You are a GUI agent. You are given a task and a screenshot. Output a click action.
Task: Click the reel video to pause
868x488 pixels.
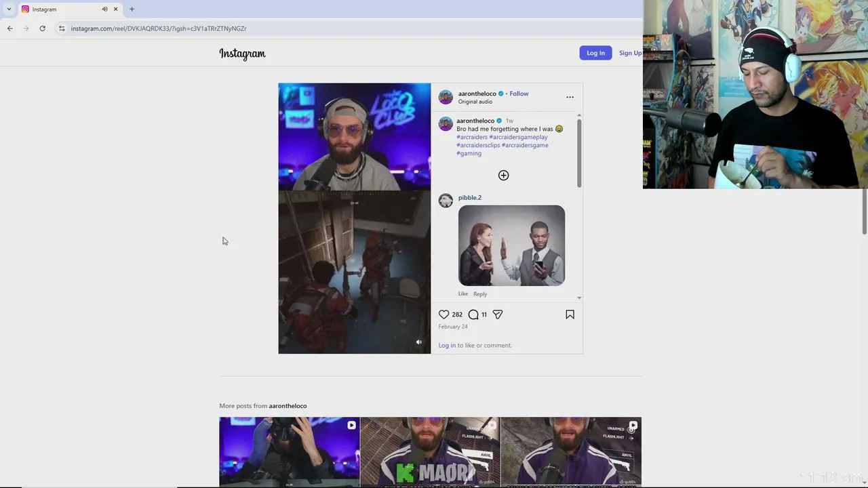point(354,218)
